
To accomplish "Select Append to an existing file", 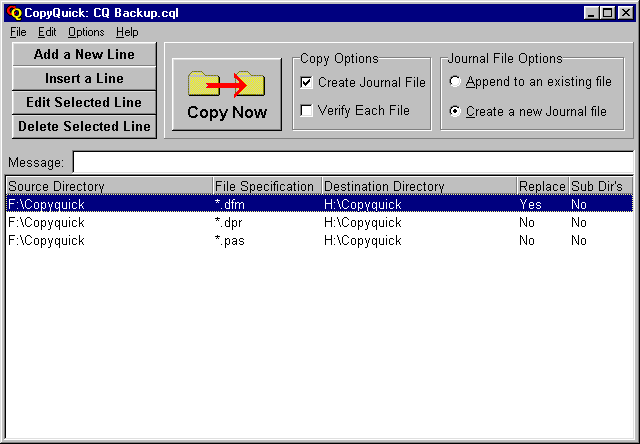I will (455, 82).
